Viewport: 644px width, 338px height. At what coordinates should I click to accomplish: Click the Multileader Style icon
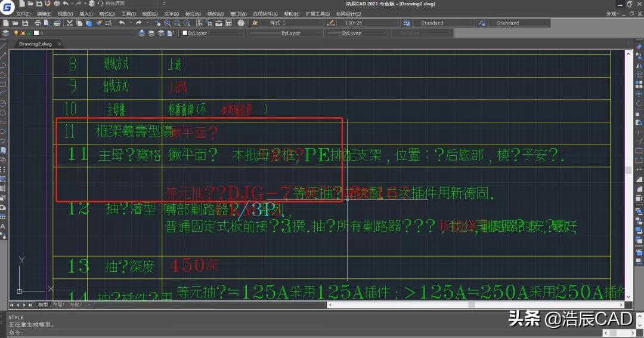point(482,23)
